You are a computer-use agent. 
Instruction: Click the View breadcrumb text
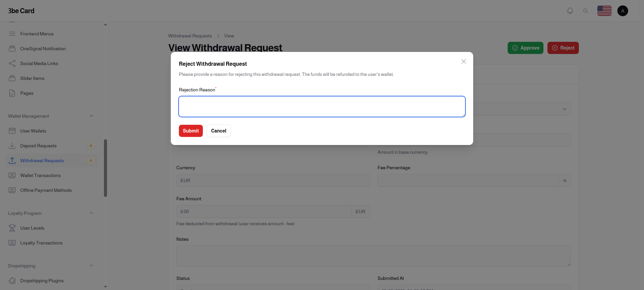(229, 36)
